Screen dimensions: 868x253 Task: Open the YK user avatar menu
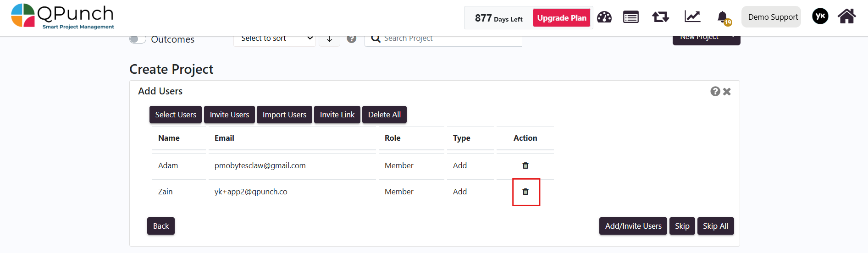coord(820,16)
